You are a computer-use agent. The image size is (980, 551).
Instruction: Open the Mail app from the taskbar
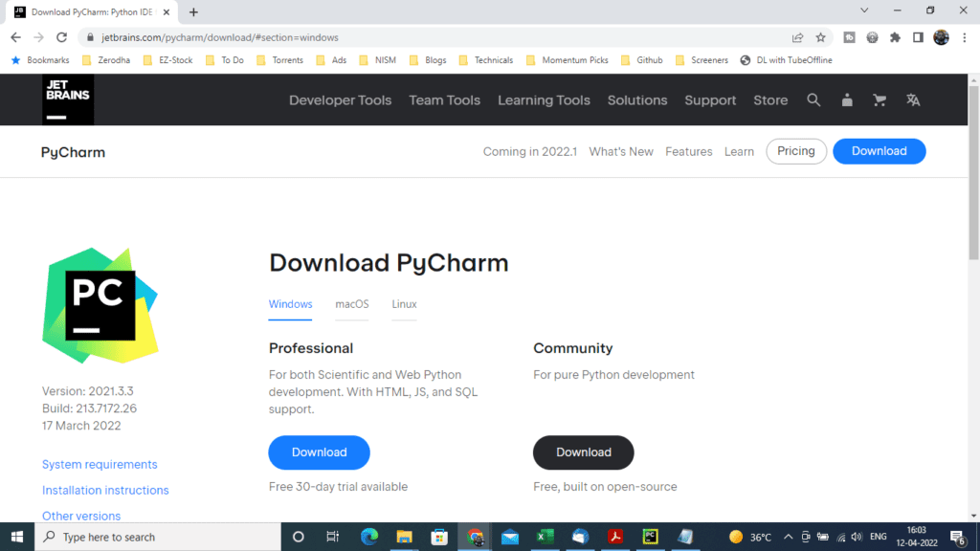click(x=510, y=537)
